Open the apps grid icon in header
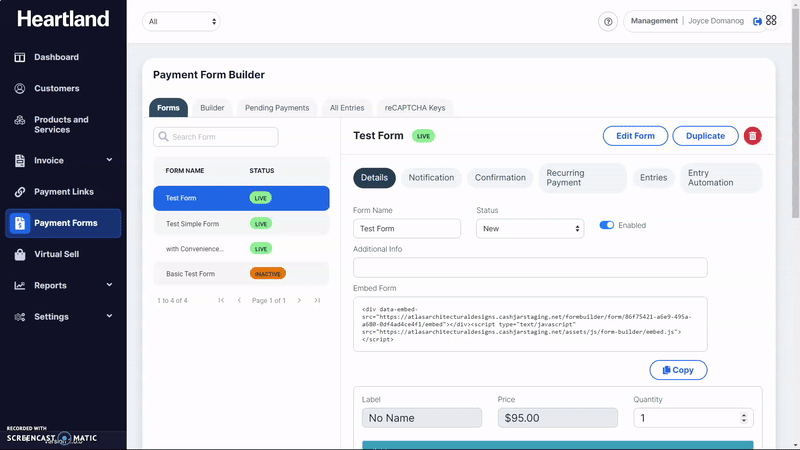Screen dimensions: 800x450 (771, 20)
